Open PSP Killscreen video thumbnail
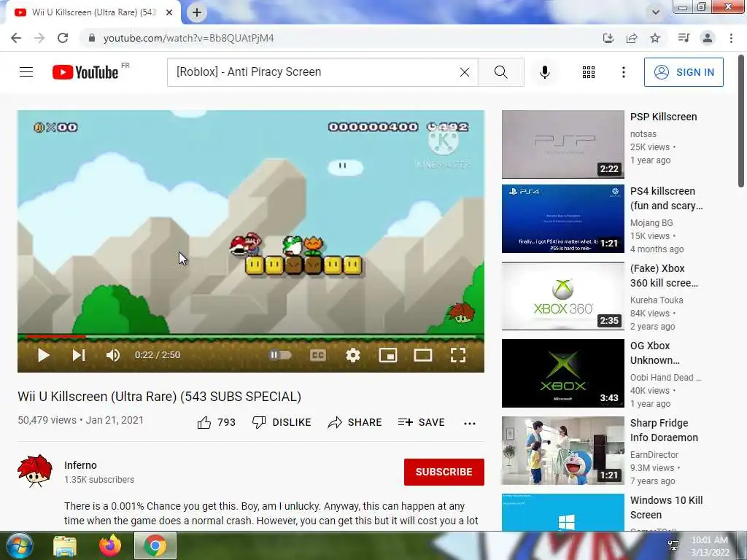The image size is (747, 560). pos(563,144)
